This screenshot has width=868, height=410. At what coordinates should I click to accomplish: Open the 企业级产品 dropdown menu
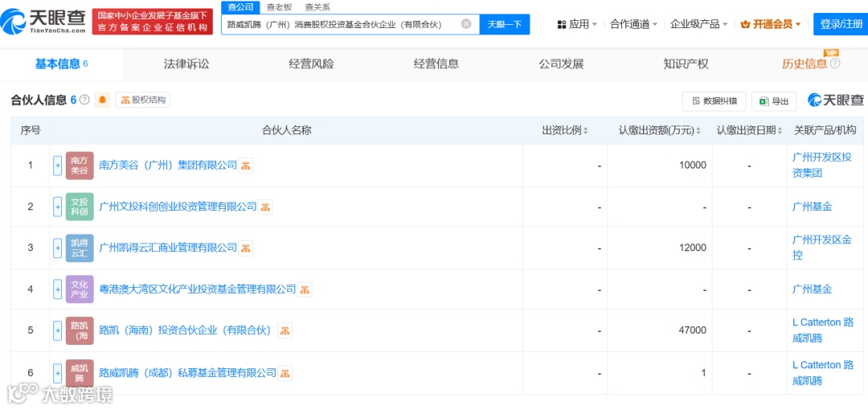(x=698, y=24)
